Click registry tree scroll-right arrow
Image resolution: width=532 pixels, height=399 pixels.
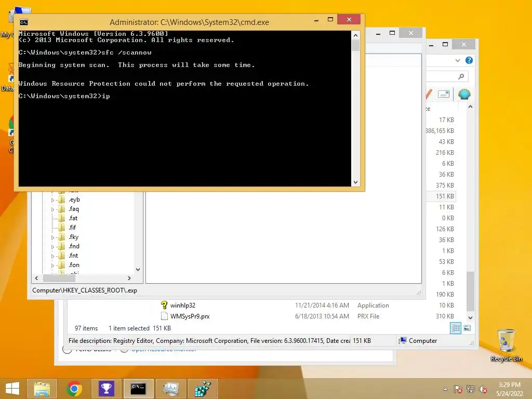pyautogui.click(x=129, y=278)
